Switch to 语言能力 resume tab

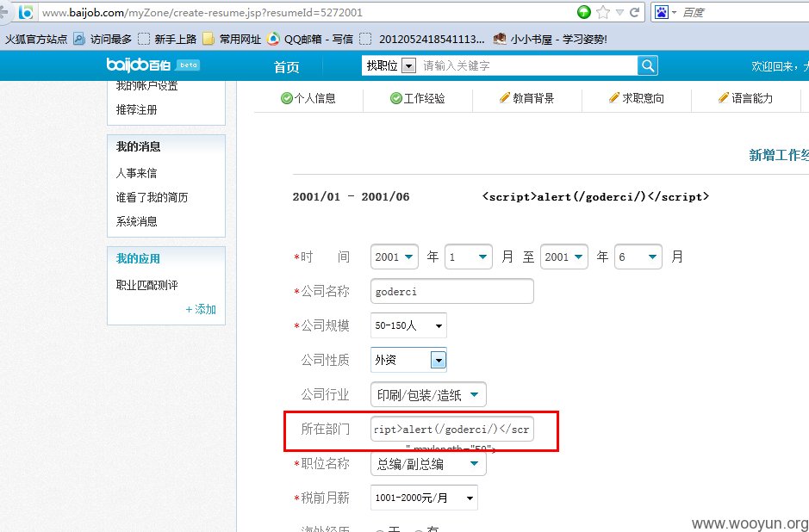(x=745, y=98)
